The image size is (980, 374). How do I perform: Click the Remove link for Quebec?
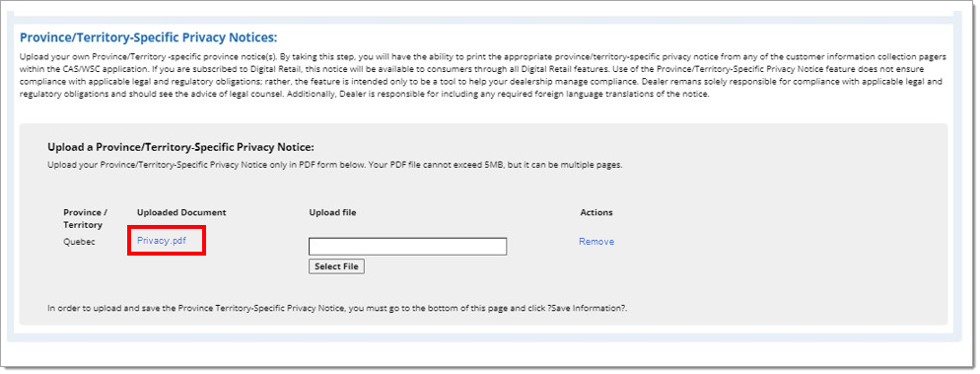pyautogui.click(x=596, y=242)
